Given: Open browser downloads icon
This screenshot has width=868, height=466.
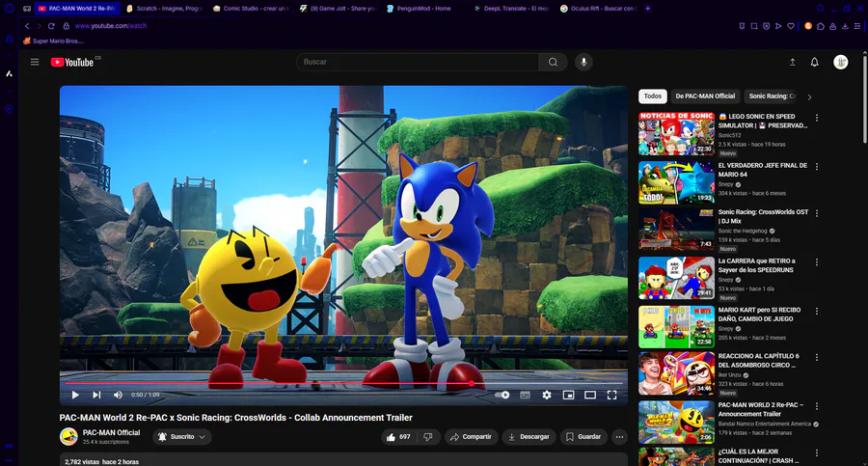Looking at the screenshot, I should (x=845, y=26).
